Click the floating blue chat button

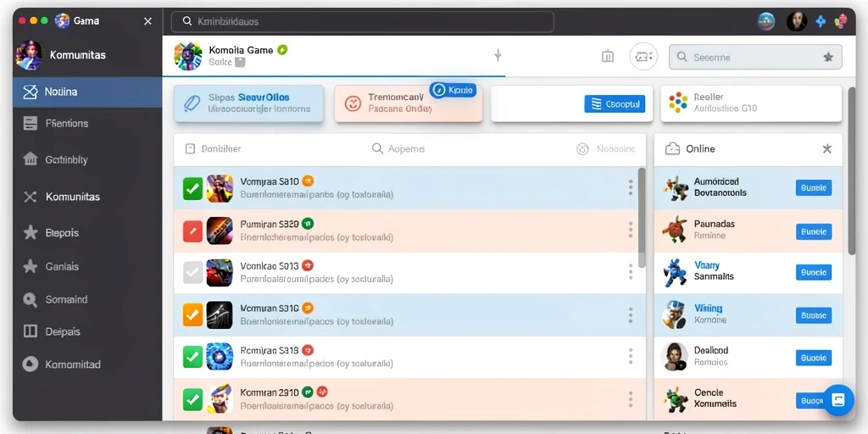838,400
